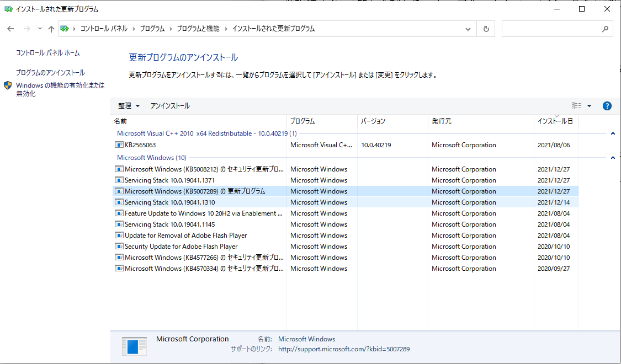Click the blue help question mark icon
This screenshot has height=364, width=621.
607,106
